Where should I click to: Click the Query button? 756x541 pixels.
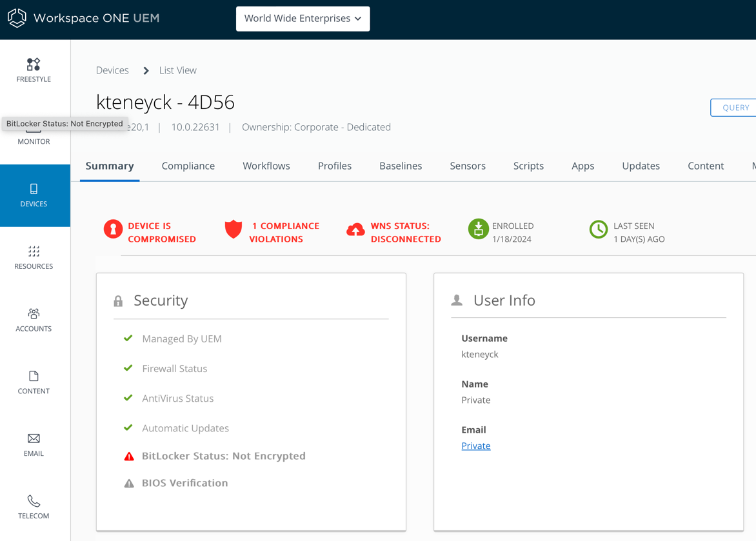click(x=733, y=108)
